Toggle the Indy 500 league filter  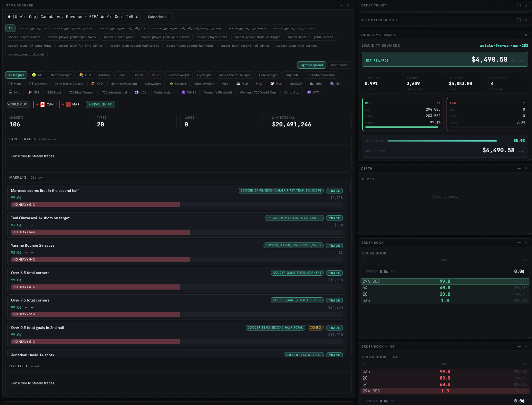[x=292, y=75]
